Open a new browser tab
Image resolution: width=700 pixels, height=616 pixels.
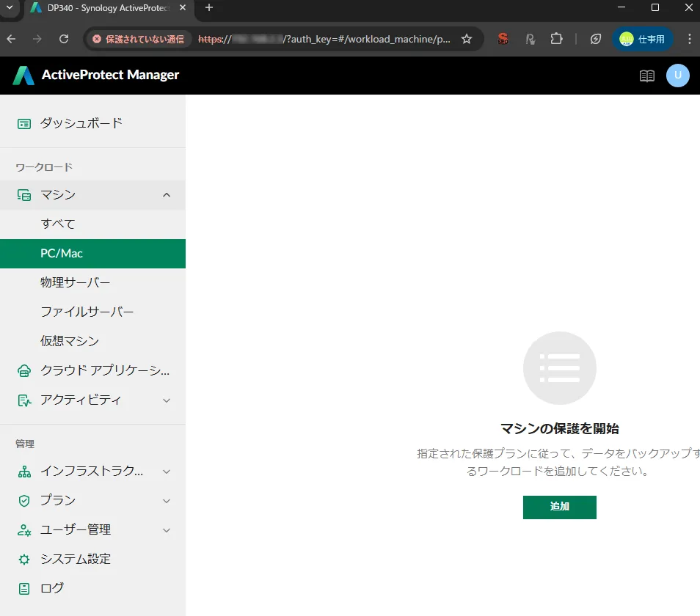209,7
